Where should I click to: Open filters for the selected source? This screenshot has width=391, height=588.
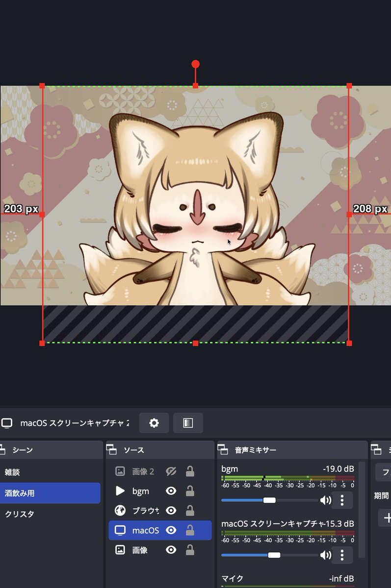tap(188, 423)
